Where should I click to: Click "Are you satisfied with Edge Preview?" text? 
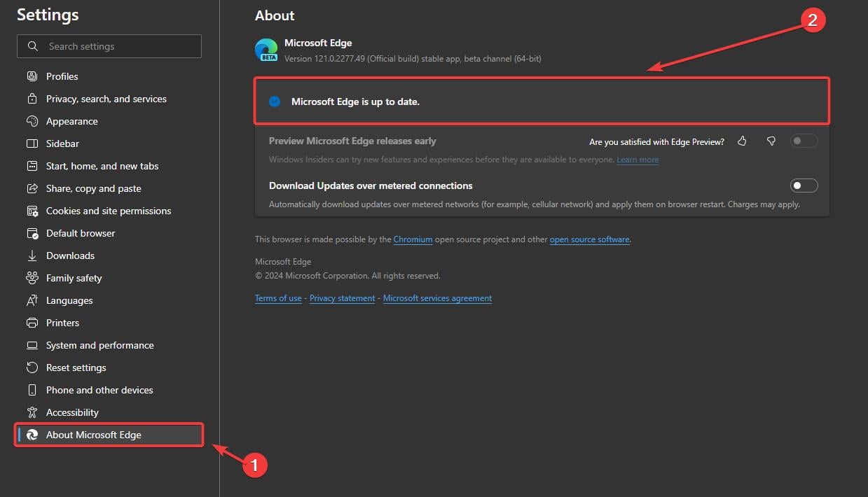click(657, 142)
